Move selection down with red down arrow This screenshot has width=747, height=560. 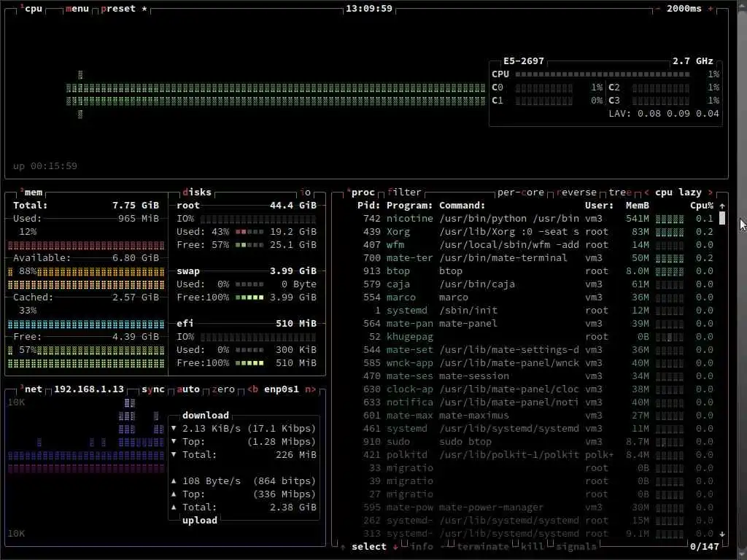395,547
